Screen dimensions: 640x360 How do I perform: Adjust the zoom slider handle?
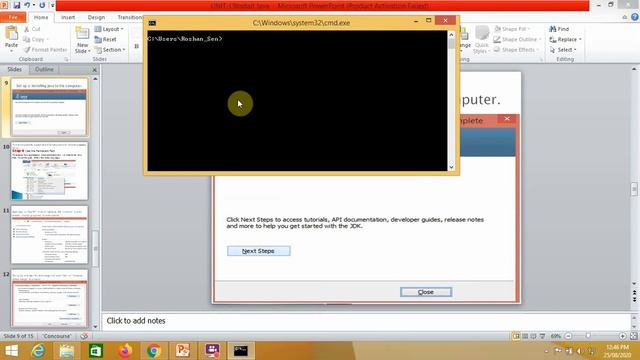pyautogui.click(x=588, y=336)
